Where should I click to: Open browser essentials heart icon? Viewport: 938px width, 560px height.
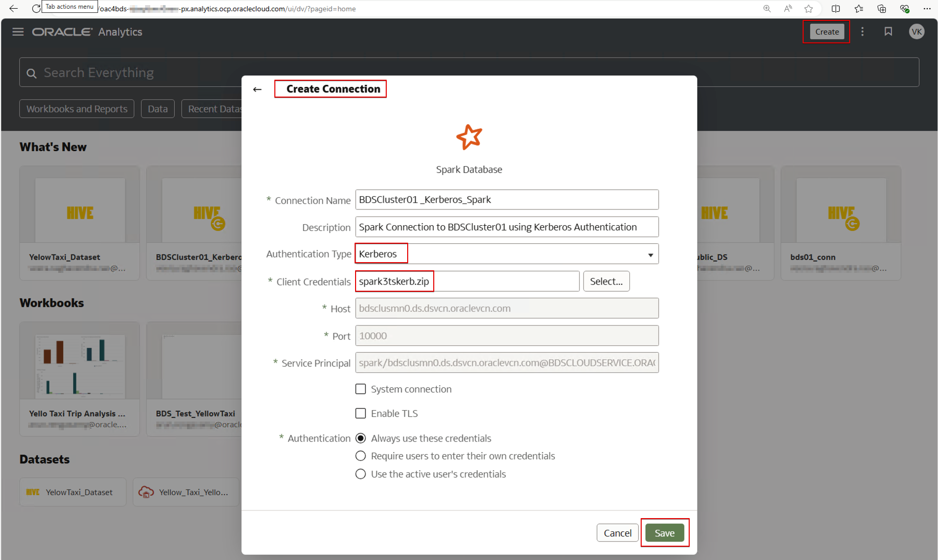coord(905,8)
